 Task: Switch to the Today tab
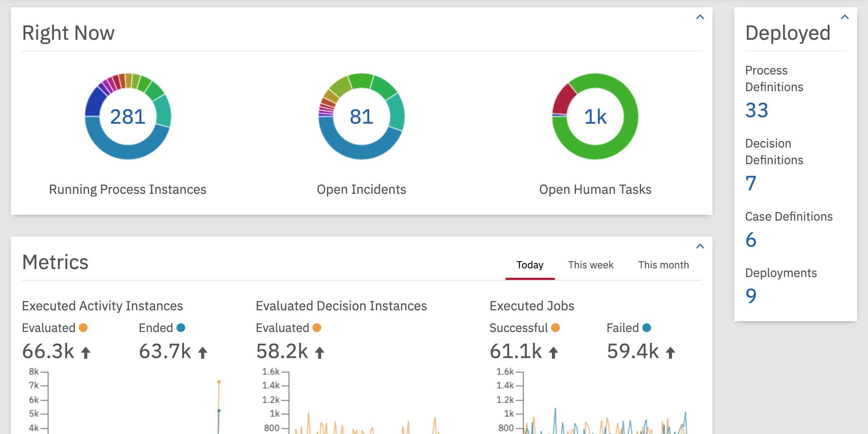530,265
